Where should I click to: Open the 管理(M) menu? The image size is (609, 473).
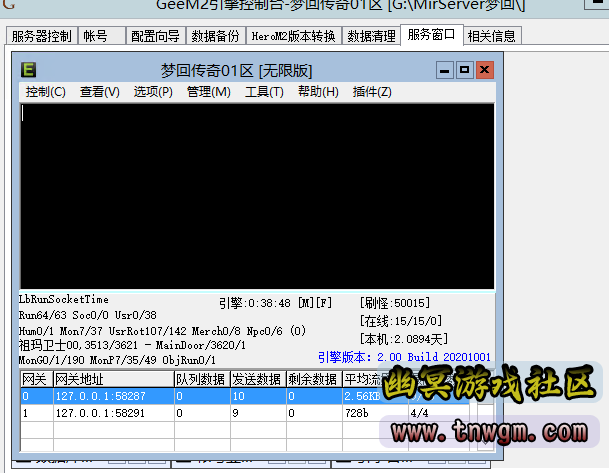[x=209, y=92]
